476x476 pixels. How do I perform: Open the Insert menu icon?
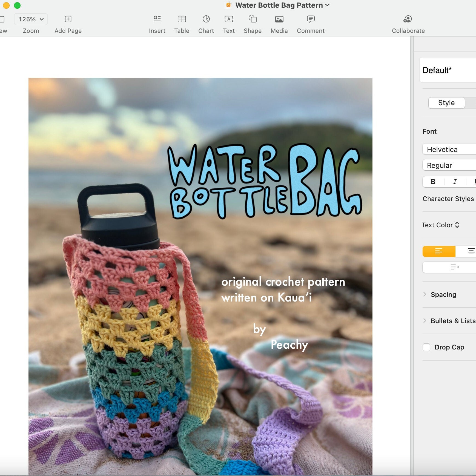157,19
